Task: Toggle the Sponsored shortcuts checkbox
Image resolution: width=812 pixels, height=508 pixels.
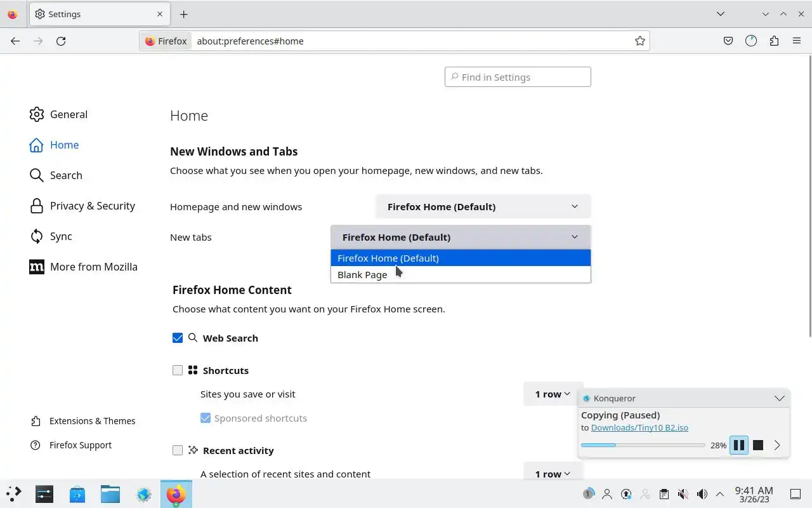Action: (x=206, y=418)
